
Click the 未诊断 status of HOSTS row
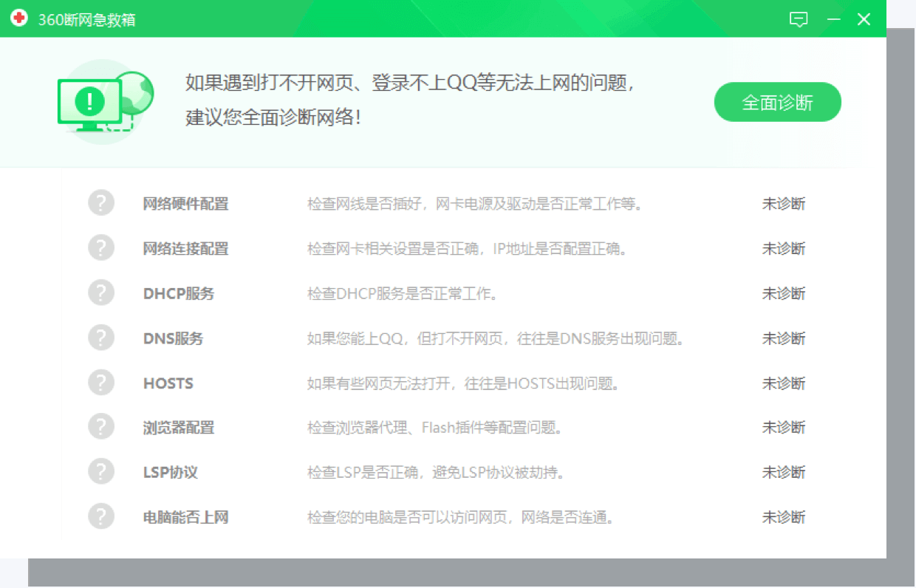pos(783,383)
